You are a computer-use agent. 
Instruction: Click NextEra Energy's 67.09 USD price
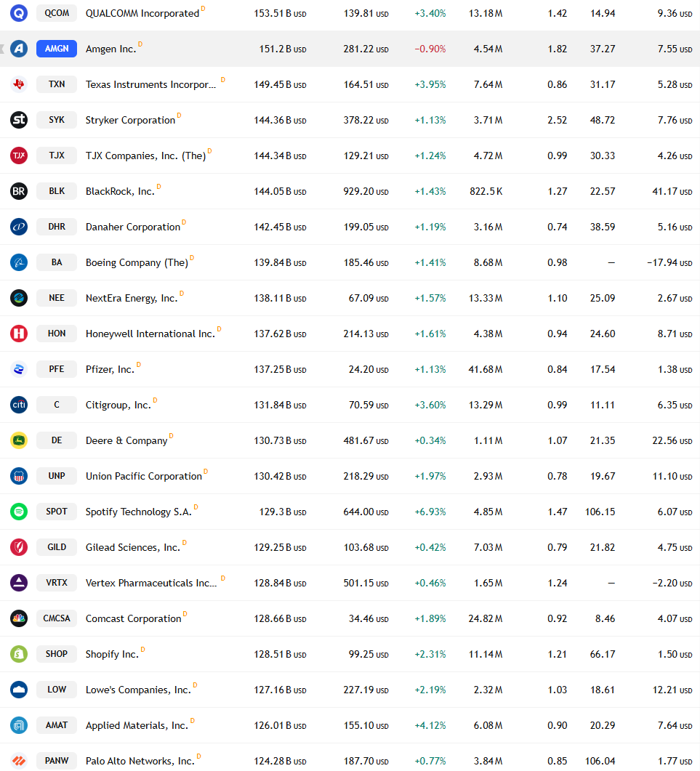[369, 299]
